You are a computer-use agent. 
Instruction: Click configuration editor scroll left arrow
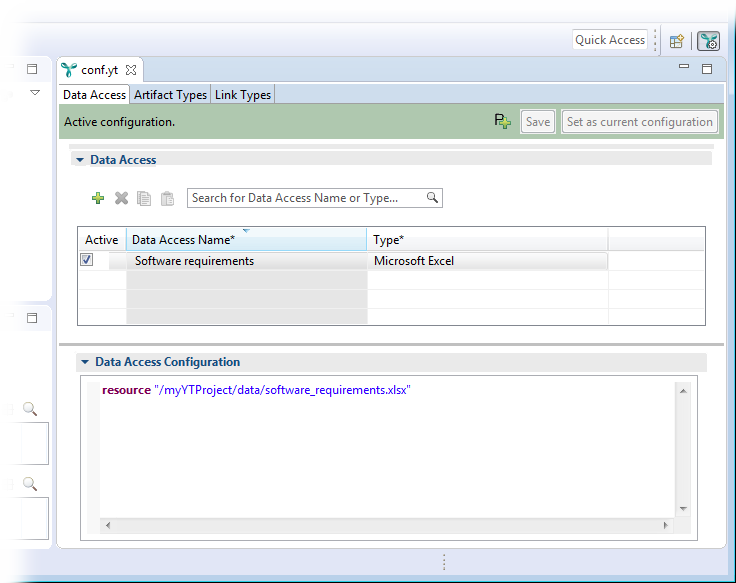(108, 525)
